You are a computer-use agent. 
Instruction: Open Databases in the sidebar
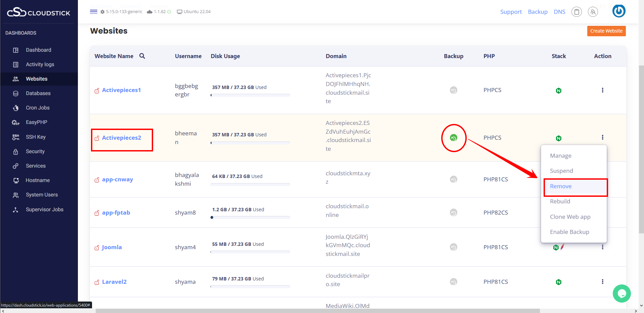38,93
